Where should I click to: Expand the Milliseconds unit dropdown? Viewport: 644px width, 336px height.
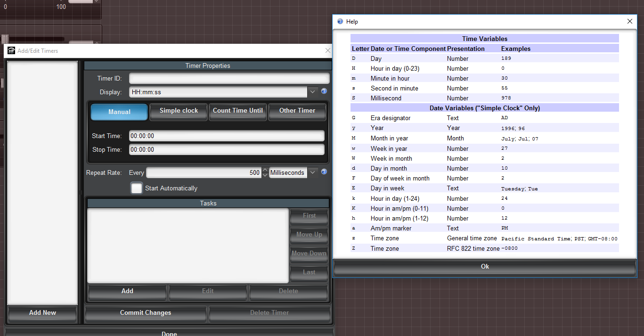click(313, 172)
